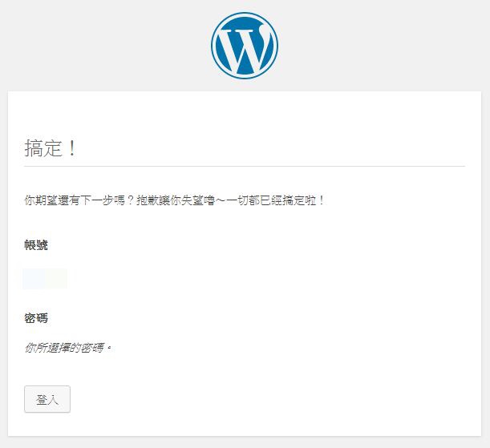Click the 號 character in the 帳號 label
Screen dimensions: 490x448
click(x=42, y=244)
